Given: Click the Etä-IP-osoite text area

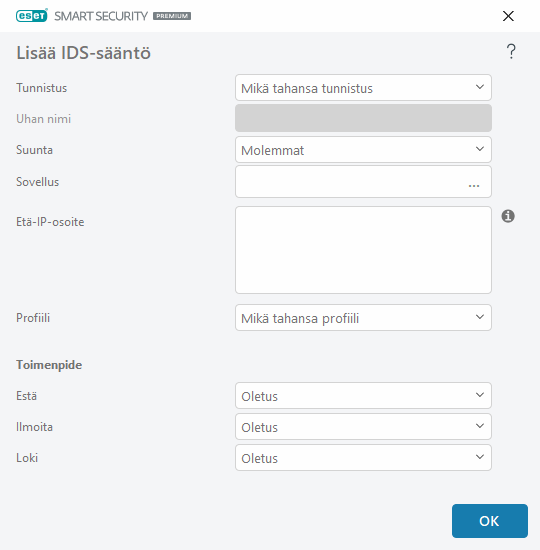Looking at the screenshot, I should click(363, 250).
